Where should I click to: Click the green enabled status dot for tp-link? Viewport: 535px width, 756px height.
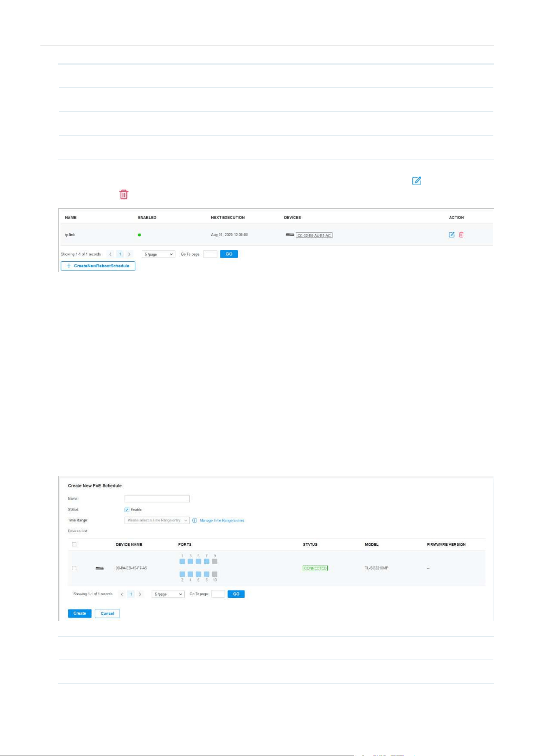coord(139,235)
